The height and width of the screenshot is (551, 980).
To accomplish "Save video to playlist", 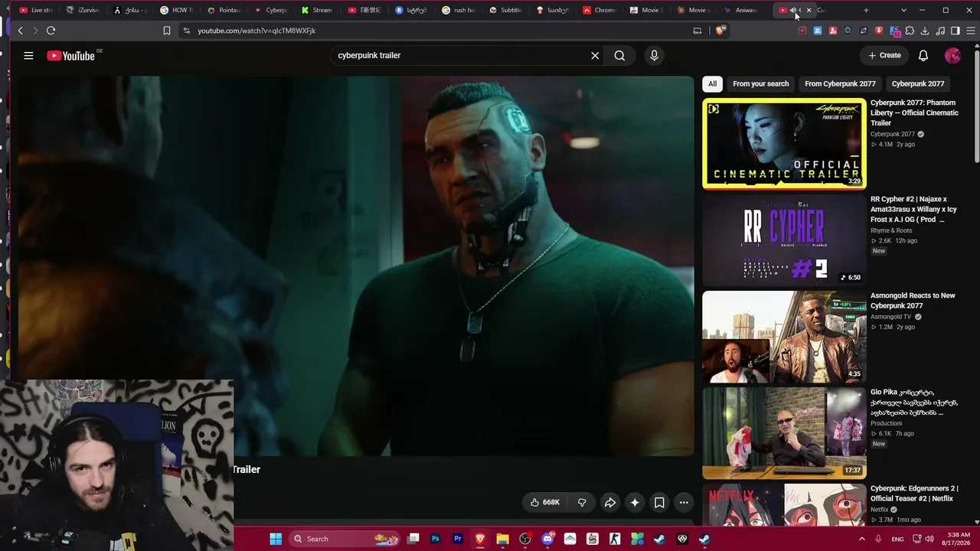I will 659,502.
